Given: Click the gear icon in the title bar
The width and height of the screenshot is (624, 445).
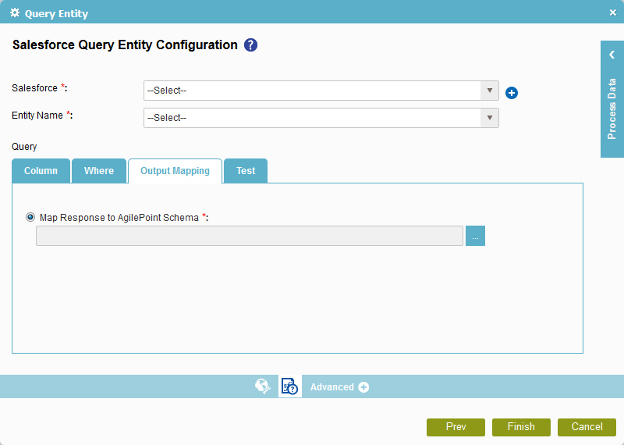Looking at the screenshot, I should coord(15,13).
